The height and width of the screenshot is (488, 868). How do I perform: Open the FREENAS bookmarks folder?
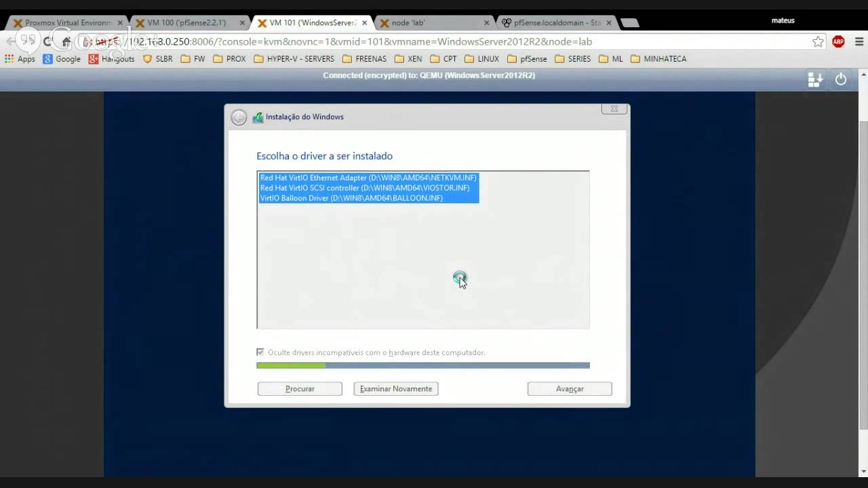364,59
